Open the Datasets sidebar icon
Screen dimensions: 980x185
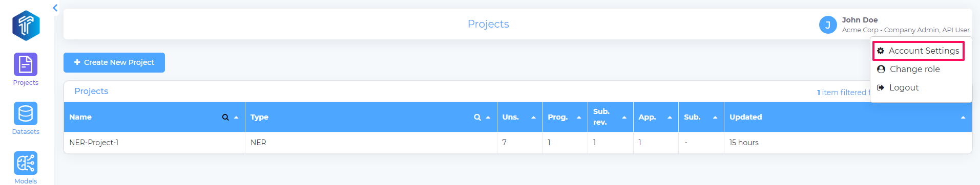pos(26,113)
